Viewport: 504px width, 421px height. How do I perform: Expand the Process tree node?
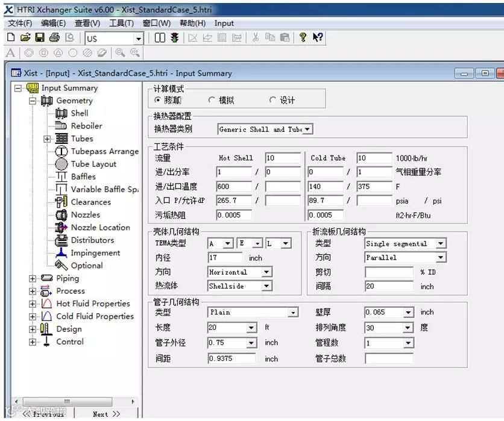click(33, 292)
